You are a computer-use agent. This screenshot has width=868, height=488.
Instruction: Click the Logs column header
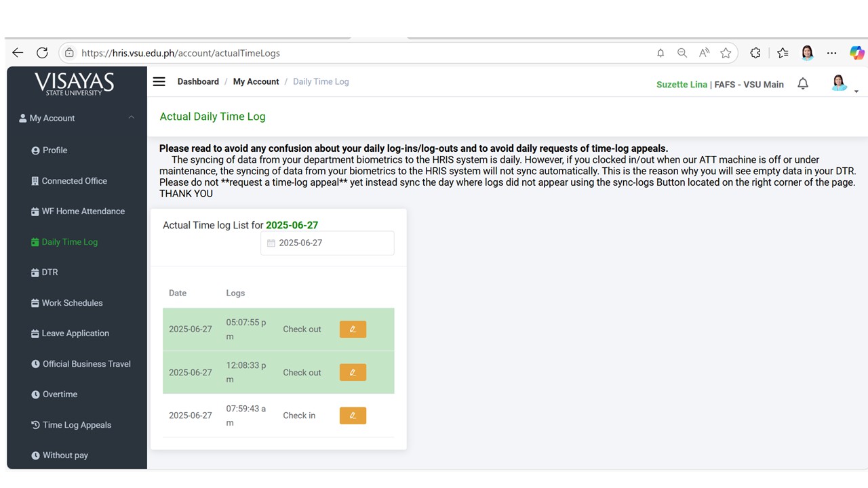click(x=235, y=293)
